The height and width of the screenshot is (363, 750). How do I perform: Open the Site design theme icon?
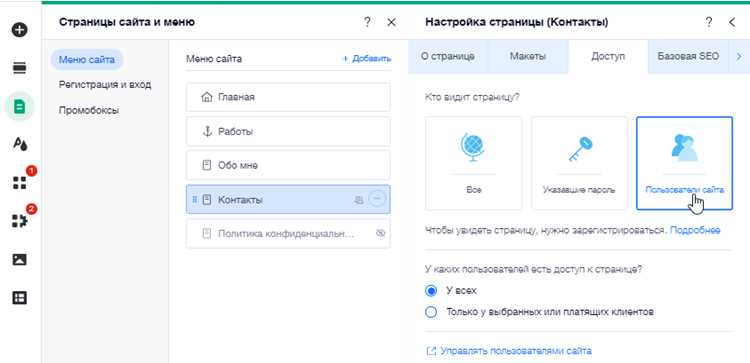(20, 143)
